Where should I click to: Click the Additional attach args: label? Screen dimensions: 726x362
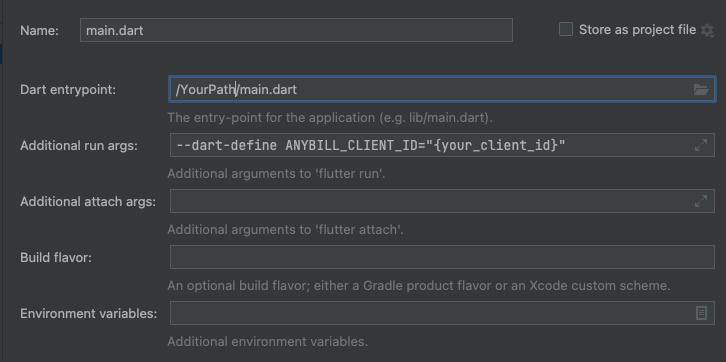[x=88, y=202]
